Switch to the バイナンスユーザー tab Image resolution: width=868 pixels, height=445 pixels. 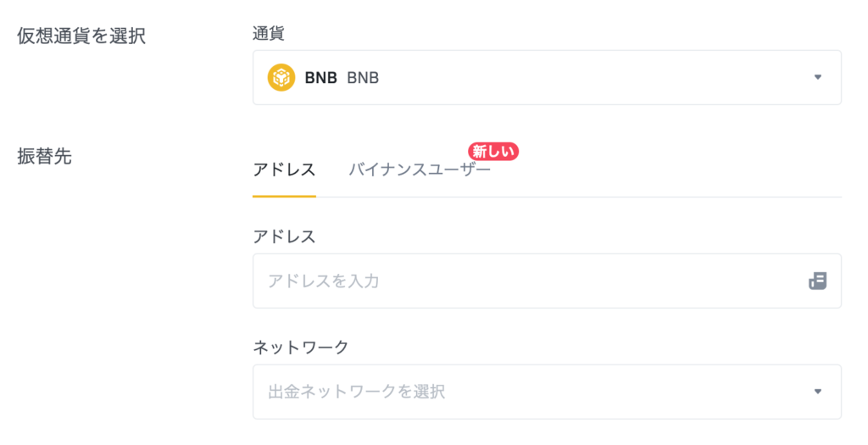(x=420, y=170)
